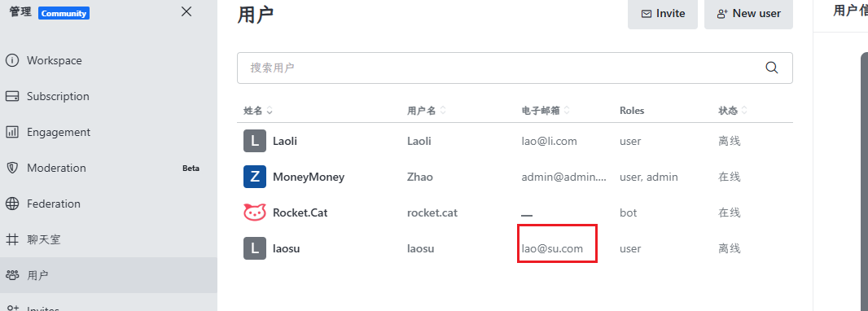Image resolution: width=868 pixels, height=311 pixels.
Task: Click email lao@su.com
Action: (x=552, y=248)
